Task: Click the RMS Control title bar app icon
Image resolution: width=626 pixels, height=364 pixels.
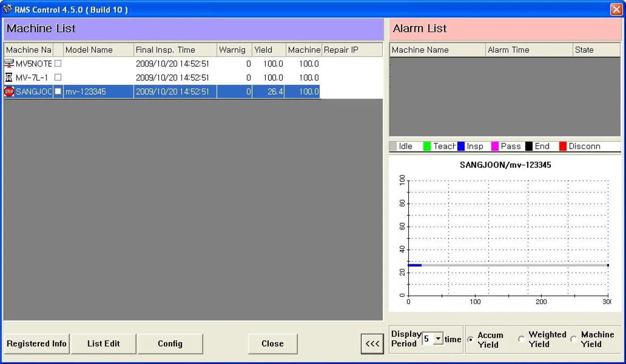Action: 7,9
